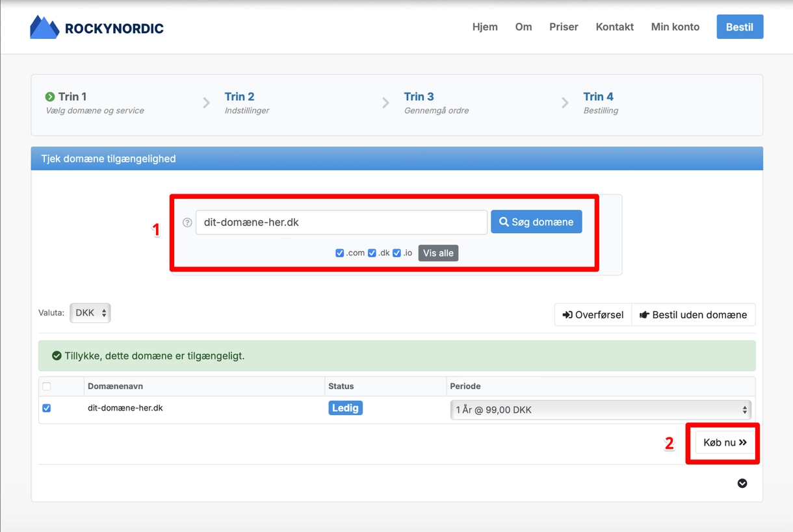Click chevron arrow between Trin 1 and Trin 2

(206, 103)
